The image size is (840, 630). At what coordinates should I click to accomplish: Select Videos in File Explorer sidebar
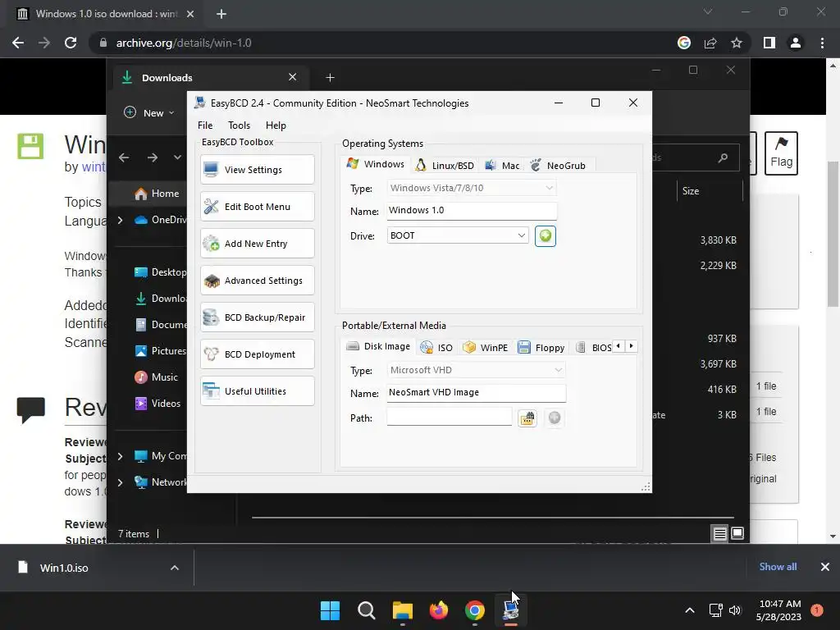(157, 404)
